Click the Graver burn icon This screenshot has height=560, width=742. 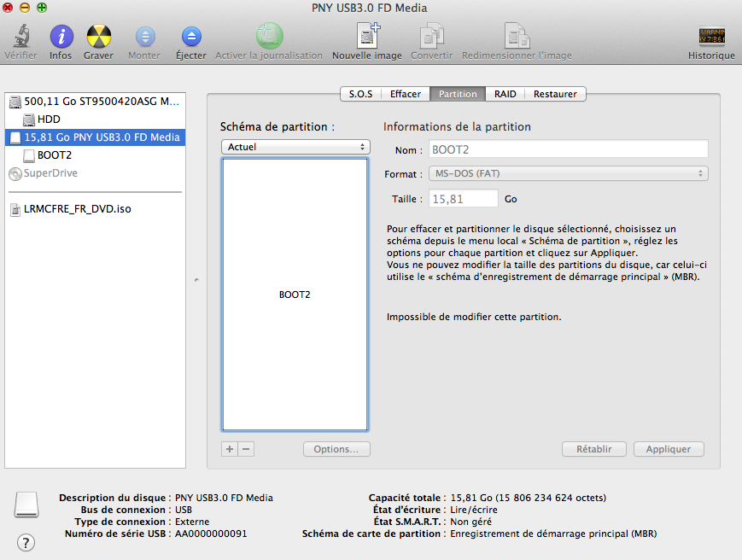click(x=99, y=38)
